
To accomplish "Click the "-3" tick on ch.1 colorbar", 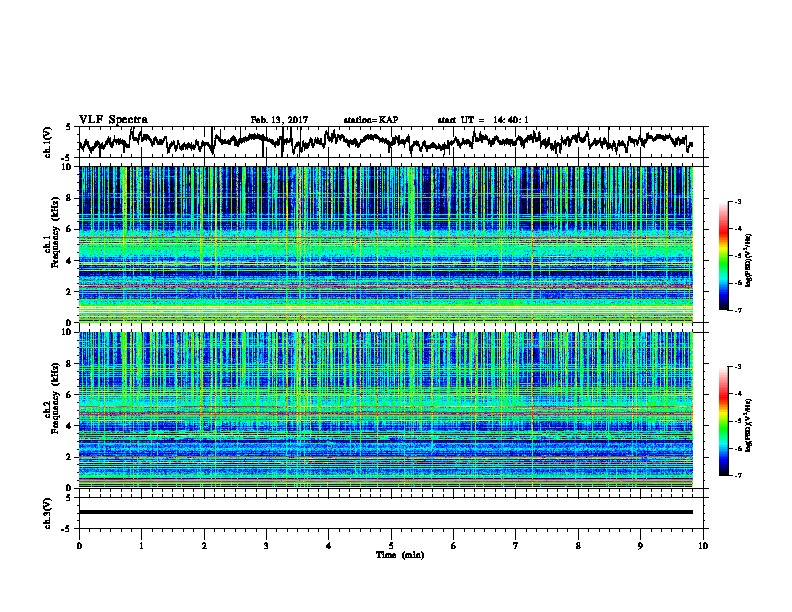I will tap(738, 201).
